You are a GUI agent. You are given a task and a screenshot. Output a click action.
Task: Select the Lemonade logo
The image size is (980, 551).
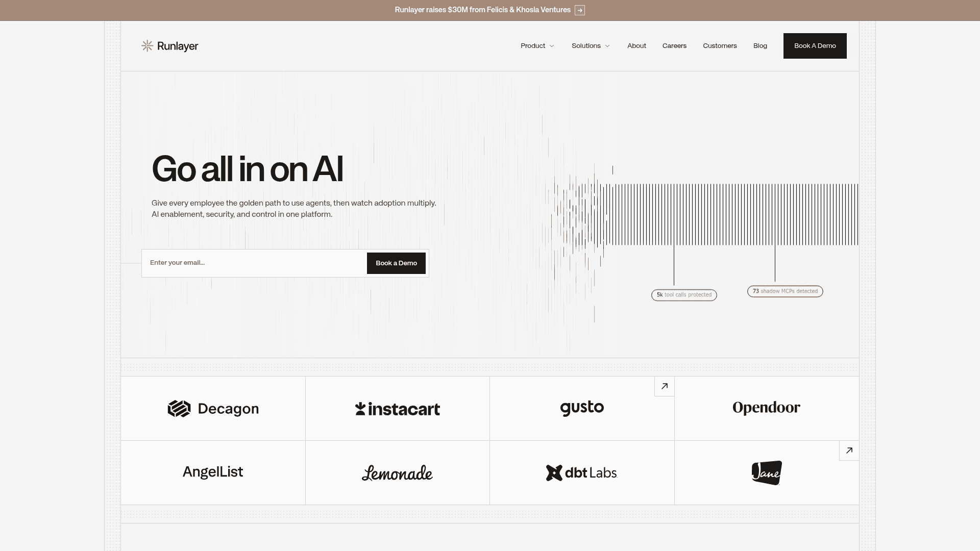tap(397, 473)
